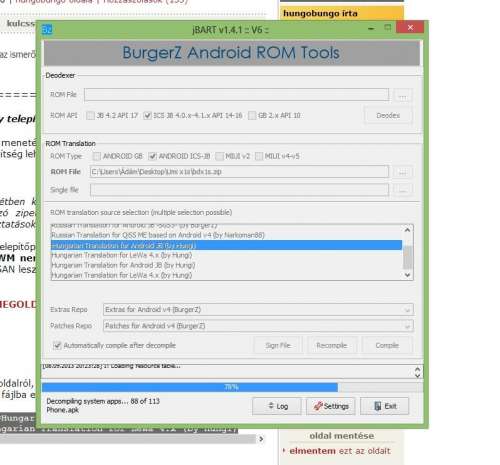
Task: Open Settings button
Action: tap(331, 406)
